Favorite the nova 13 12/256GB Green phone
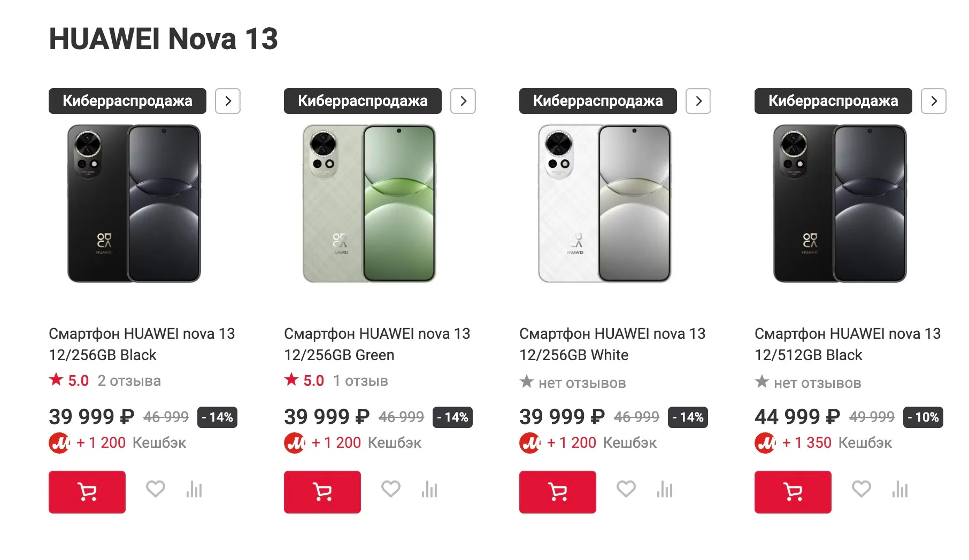 point(391,488)
